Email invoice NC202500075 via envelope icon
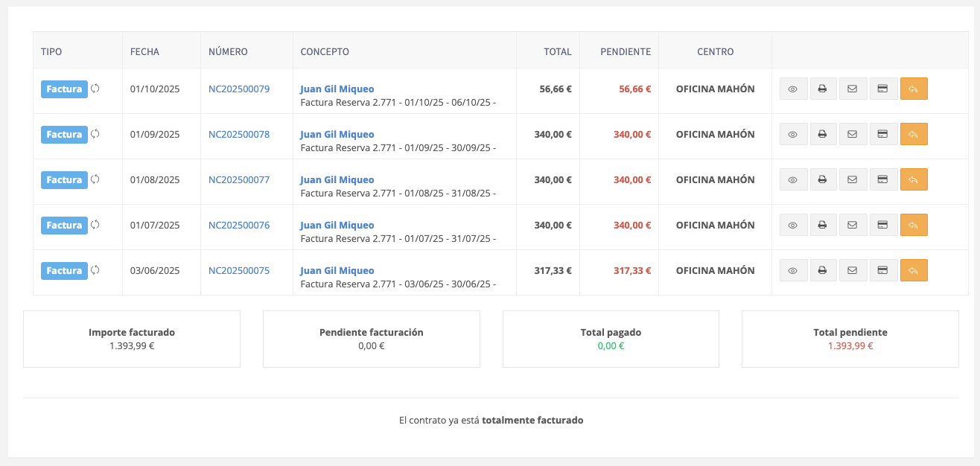 [853, 270]
